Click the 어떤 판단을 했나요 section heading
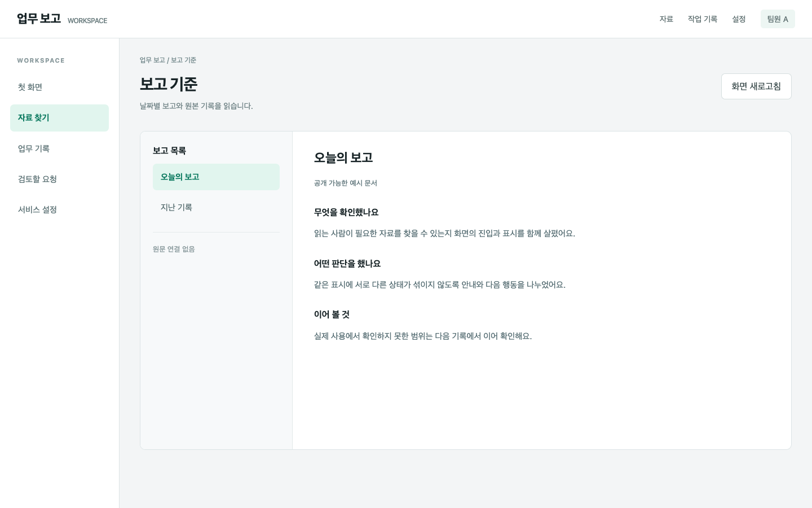812x508 pixels. point(347,264)
